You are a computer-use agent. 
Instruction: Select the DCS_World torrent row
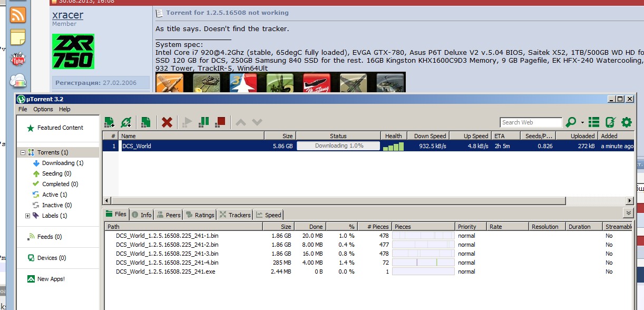[368, 146]
